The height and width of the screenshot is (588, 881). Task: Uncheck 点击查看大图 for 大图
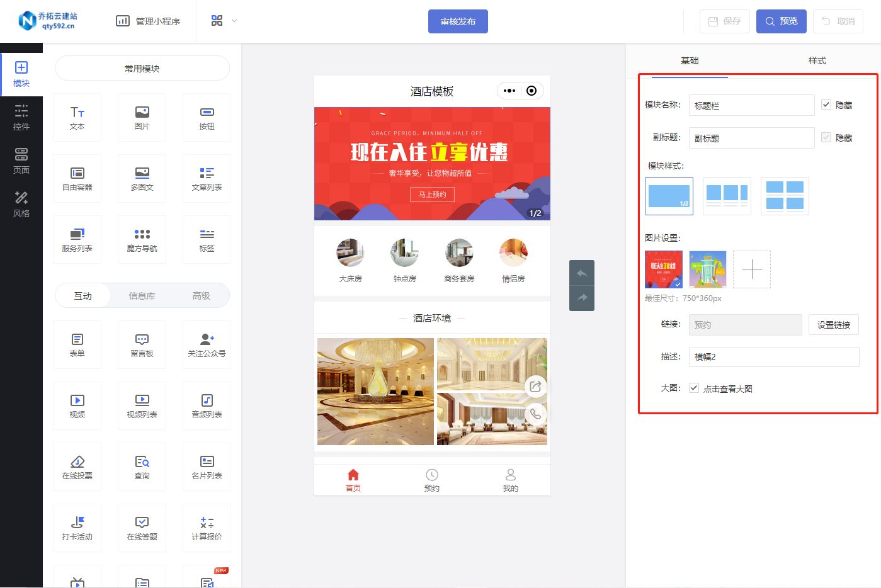(x=693, y=388)
